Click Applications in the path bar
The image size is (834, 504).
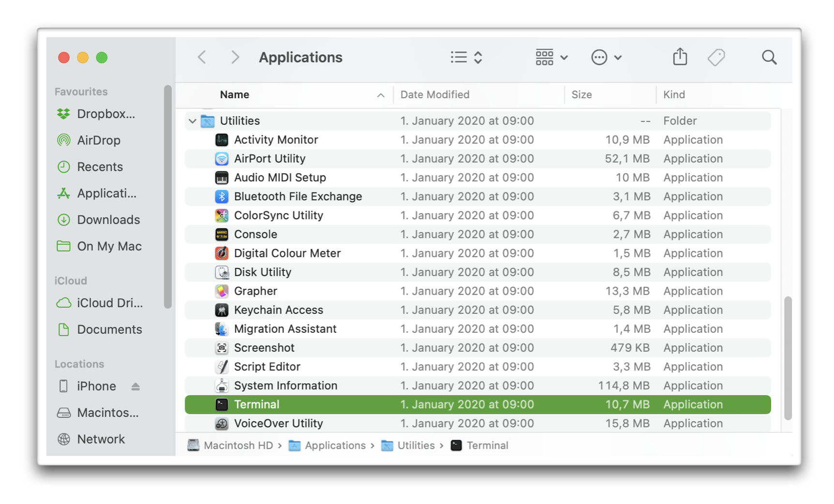[x=327, y=445]
